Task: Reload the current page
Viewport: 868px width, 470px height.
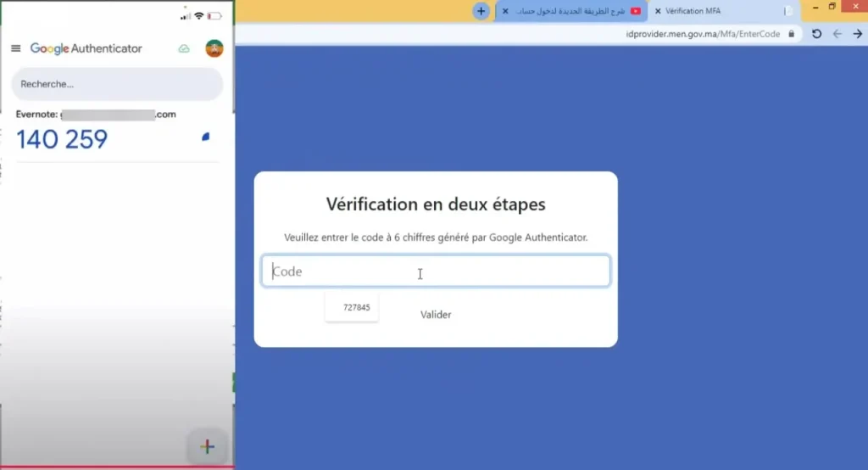Action: coord(816,34)
